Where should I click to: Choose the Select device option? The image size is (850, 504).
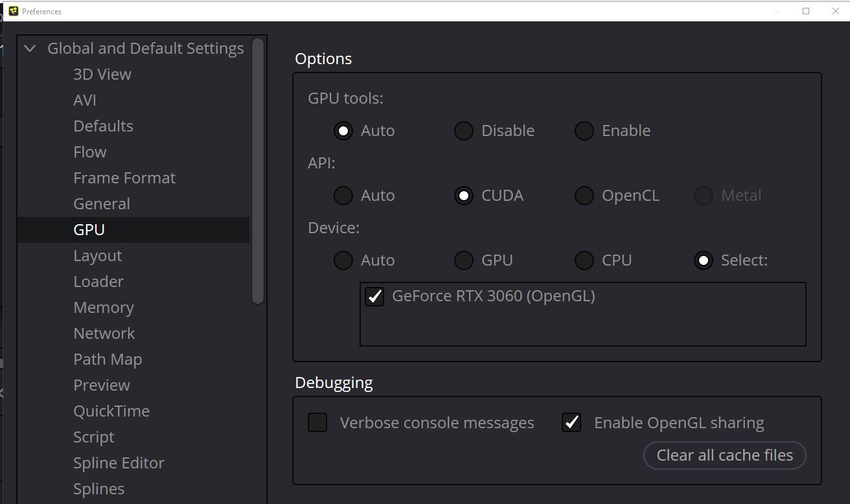[704, 260]
